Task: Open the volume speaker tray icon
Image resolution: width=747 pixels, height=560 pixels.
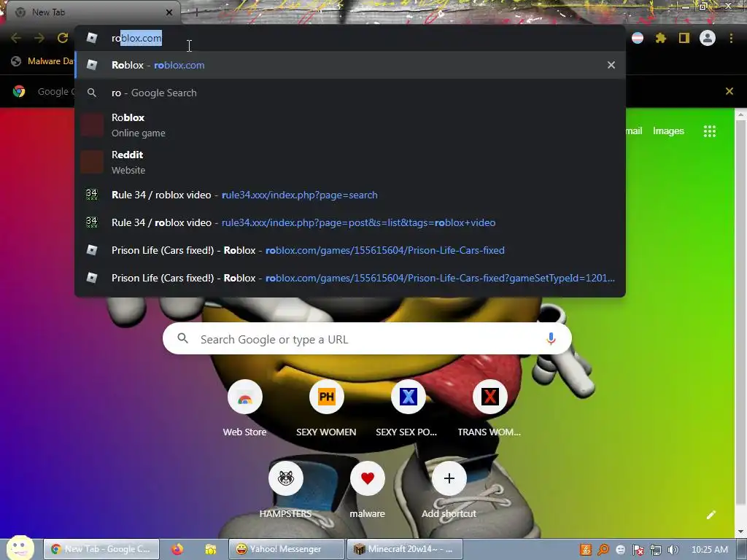Action: tap(673, 550)
